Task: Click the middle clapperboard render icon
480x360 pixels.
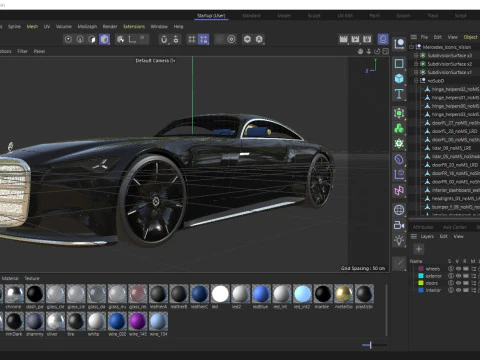Action: pos(355,39)
